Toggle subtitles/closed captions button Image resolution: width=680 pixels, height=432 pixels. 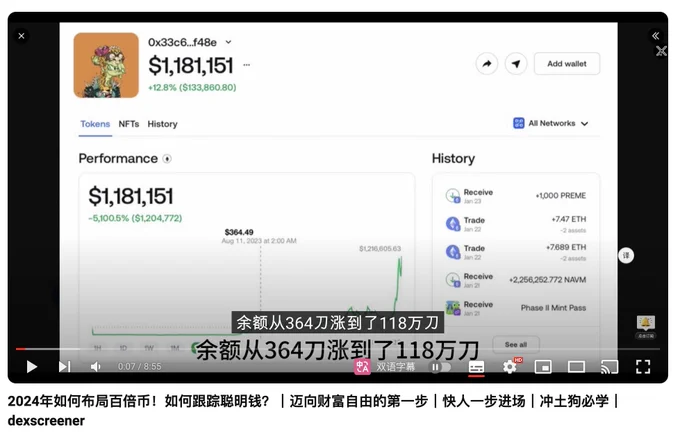point(476,367)
